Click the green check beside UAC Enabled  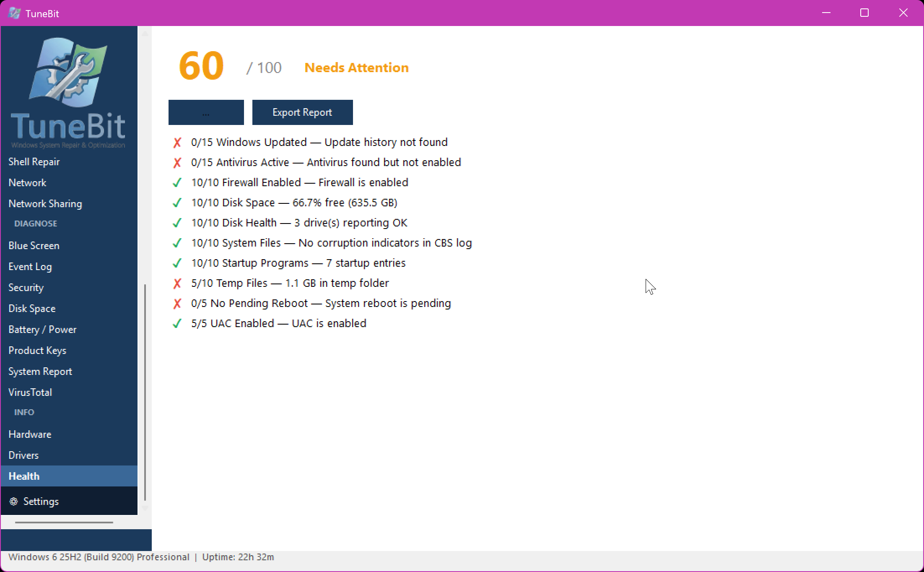tap(177, 324)
